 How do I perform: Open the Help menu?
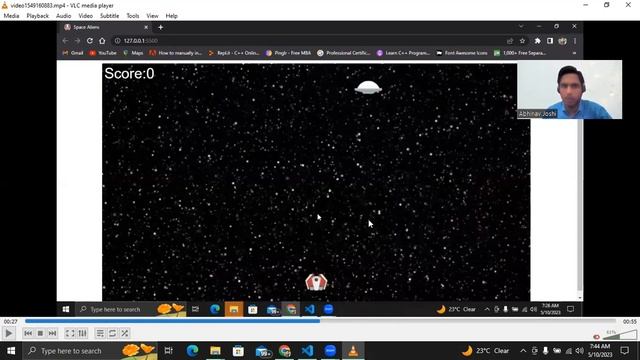171,16
